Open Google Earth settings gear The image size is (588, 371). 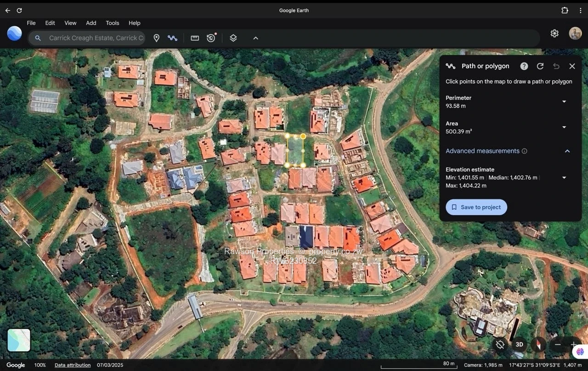[x=554, y=34]
